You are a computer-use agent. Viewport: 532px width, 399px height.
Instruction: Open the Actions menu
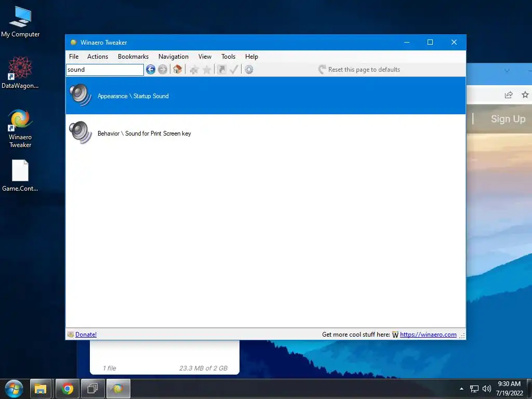click(98, 57)
